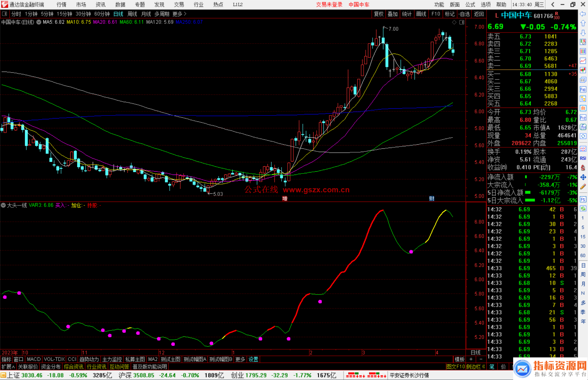Image resolution: width=588 pixels, height=380 pixels.
Task: Click the 叠加 overlay button
Action: [x=393, y=14]
